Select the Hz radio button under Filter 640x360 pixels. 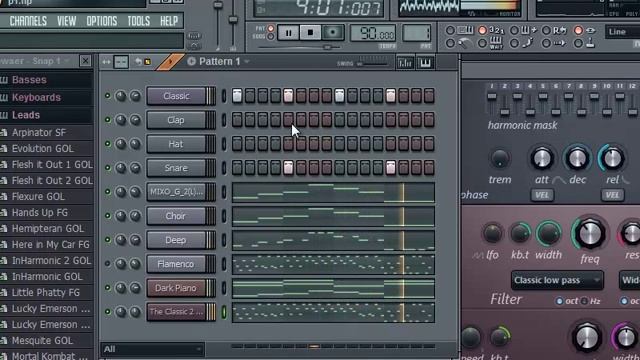pyautogui.click(x=584, y=301)
